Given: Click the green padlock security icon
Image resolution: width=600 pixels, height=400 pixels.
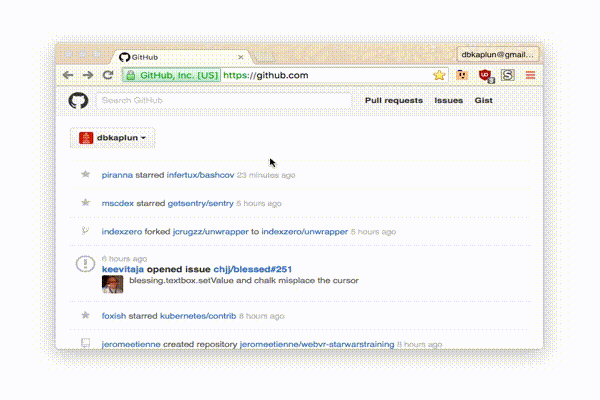Looking at the screenshot, I should (131, 75).
